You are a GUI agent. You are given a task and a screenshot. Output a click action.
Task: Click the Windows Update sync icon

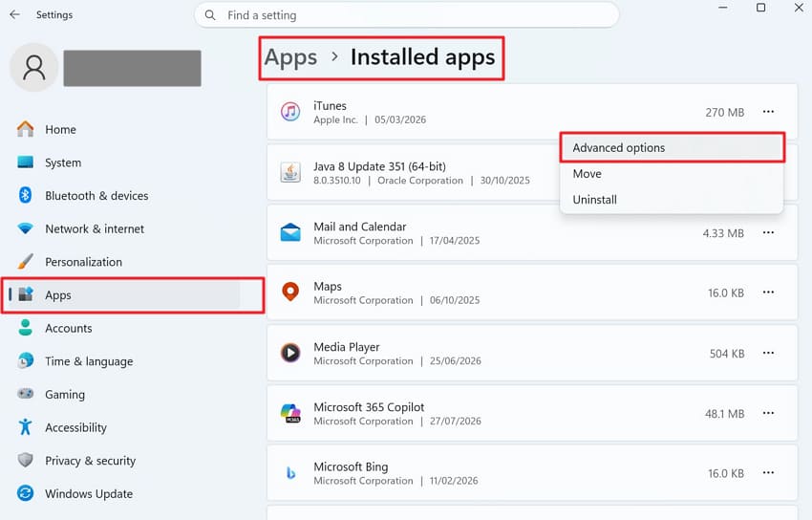(25, 493)
